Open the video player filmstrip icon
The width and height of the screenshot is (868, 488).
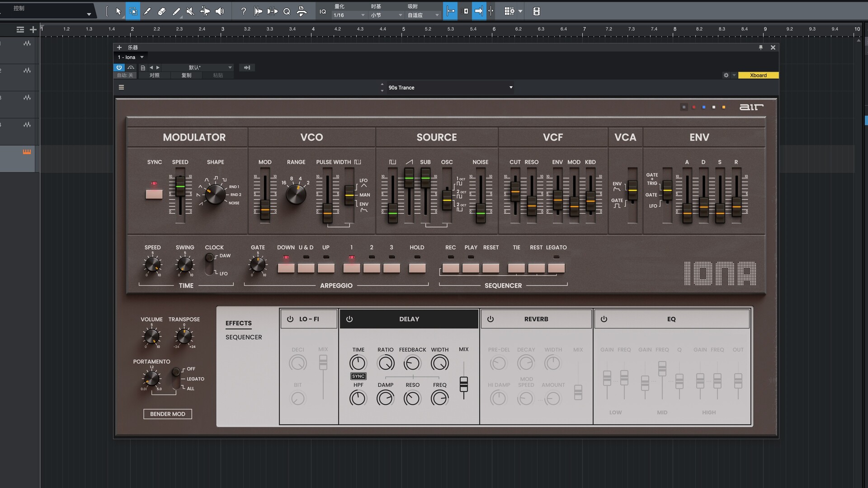(537, 11)
